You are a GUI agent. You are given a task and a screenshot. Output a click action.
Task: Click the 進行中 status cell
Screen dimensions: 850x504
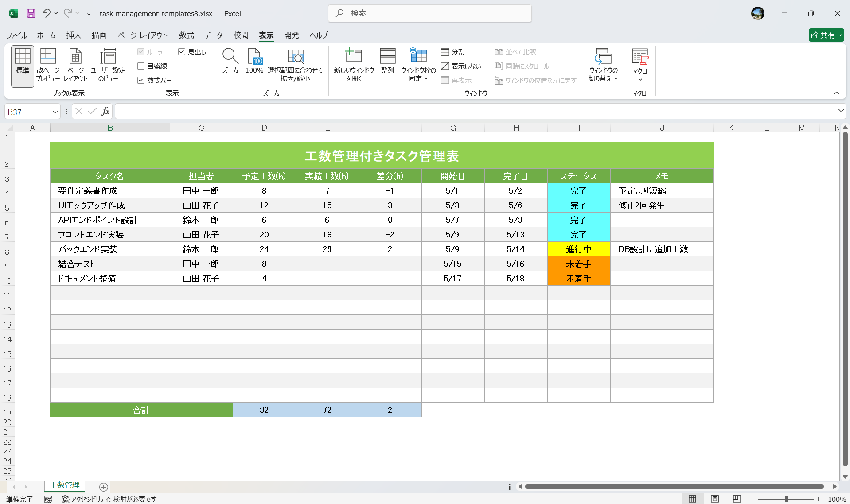(x=579, y=249)
